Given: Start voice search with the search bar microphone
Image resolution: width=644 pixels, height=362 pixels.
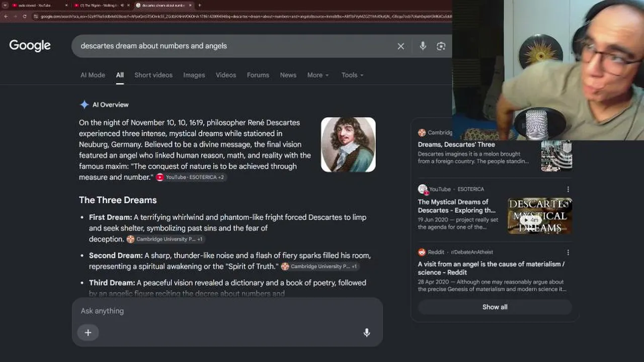Looking at the screenshot, I should (x=423, y=46).
